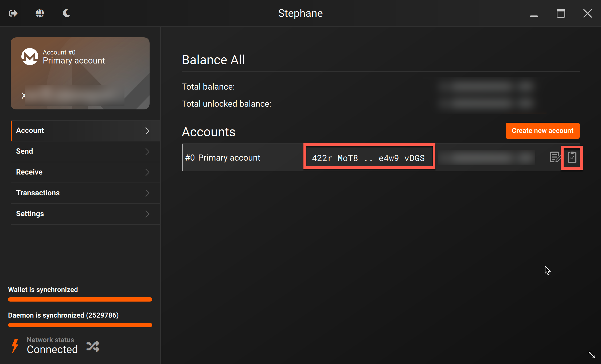Expand the Receive section chevron
Image resolution: width=601 pixels, height=364 pixels.
coord(147,172)
